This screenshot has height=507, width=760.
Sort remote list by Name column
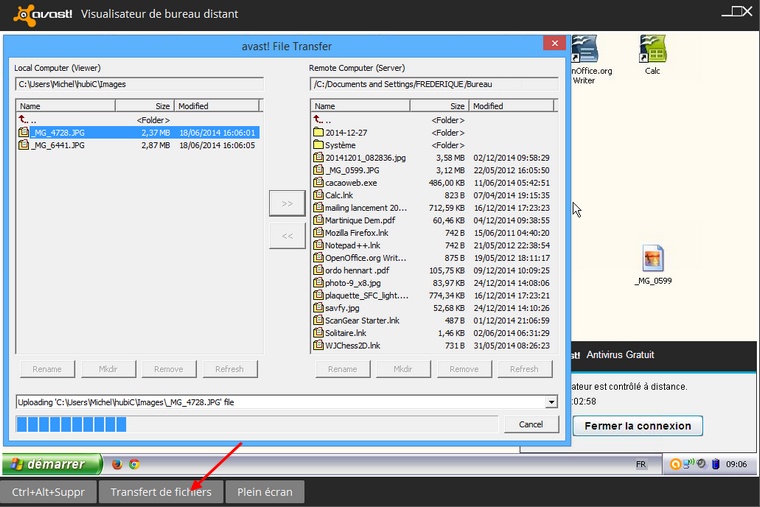pos(361,106)
